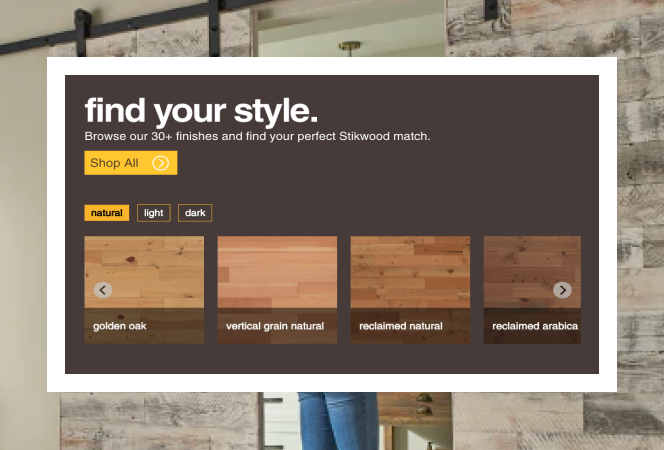
Task: Click the circled arrow icon inside Shop All
Action: click(160, 163)
